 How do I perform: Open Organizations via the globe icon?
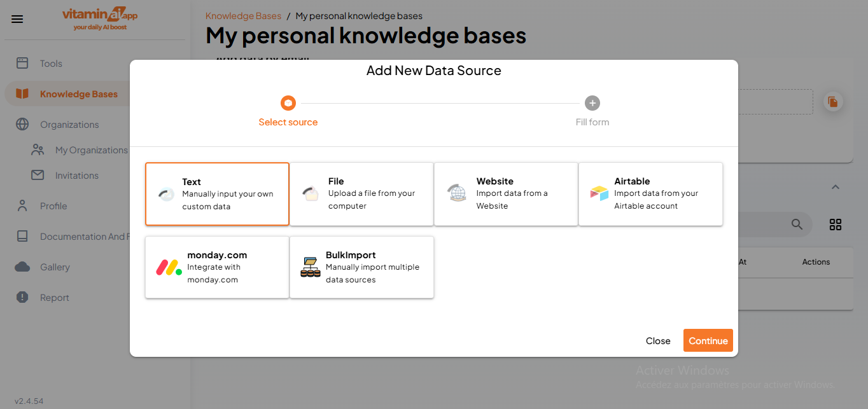[x=22, y=124]
